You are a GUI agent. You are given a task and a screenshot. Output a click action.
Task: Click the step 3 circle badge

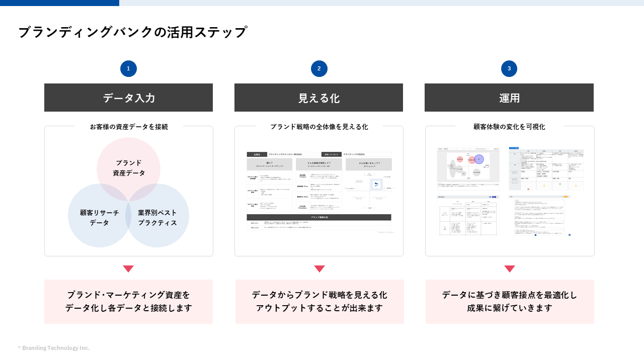pos(509,68)
